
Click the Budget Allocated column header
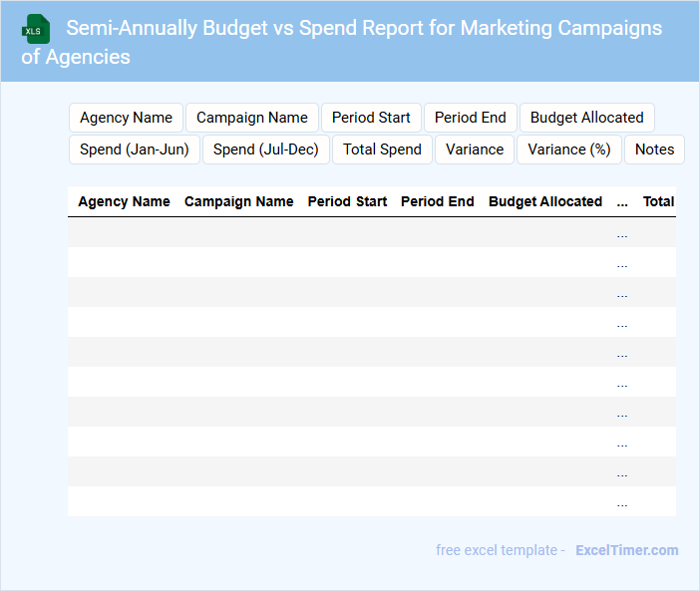pyautogui.click(x=545, y=201)
